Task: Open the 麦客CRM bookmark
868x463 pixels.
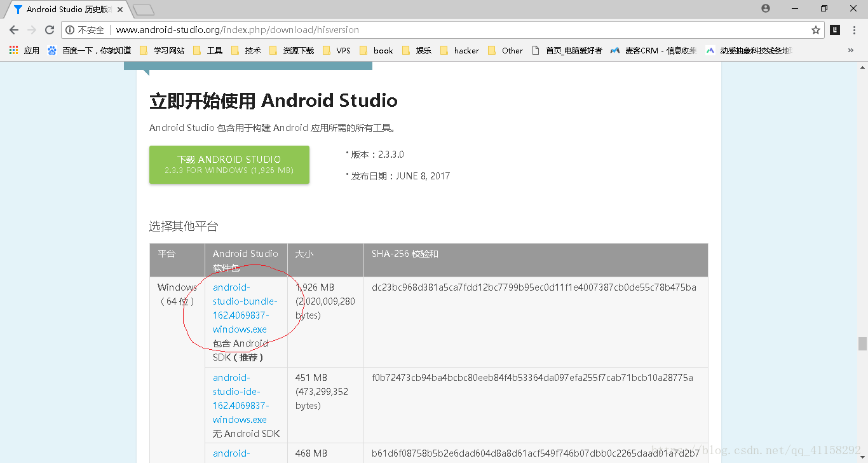Action: click(653, 50)
